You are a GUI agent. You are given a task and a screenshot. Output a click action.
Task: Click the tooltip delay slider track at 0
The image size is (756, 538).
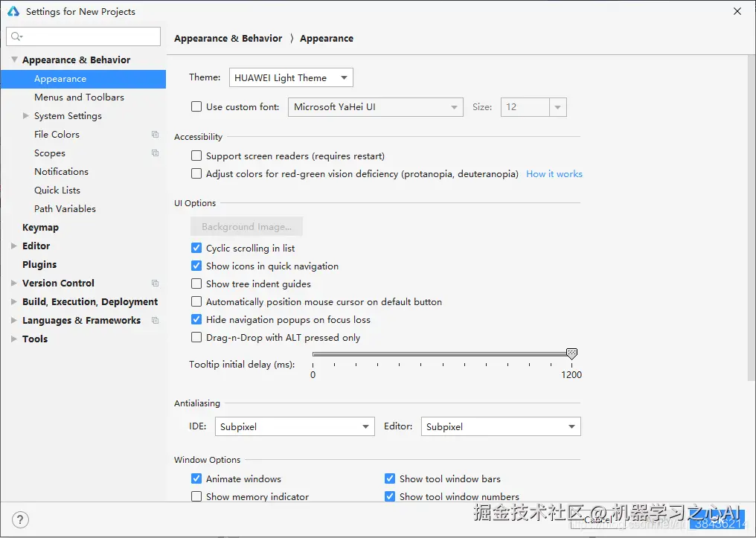pos(313,354)
